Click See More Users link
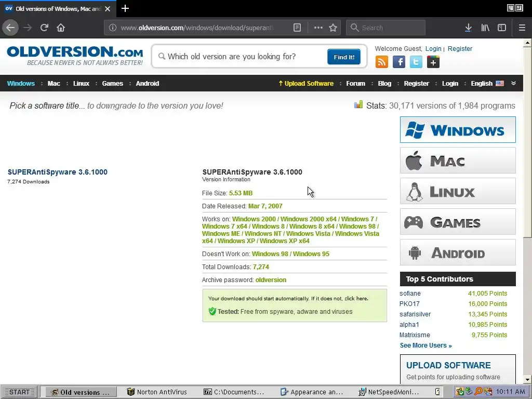 pyautogui.click(x=426, y=345)
